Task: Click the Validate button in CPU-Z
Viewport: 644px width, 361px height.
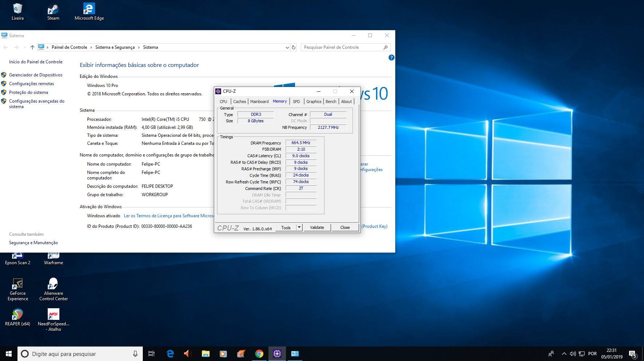Action: 317,227
